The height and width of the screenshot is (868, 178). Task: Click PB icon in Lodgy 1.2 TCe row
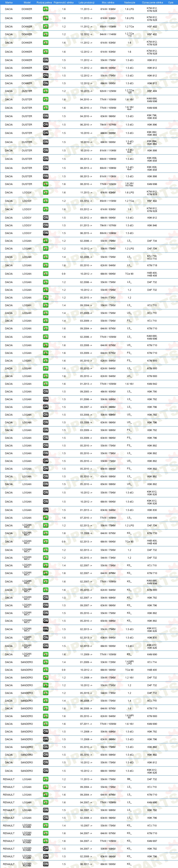46,201
